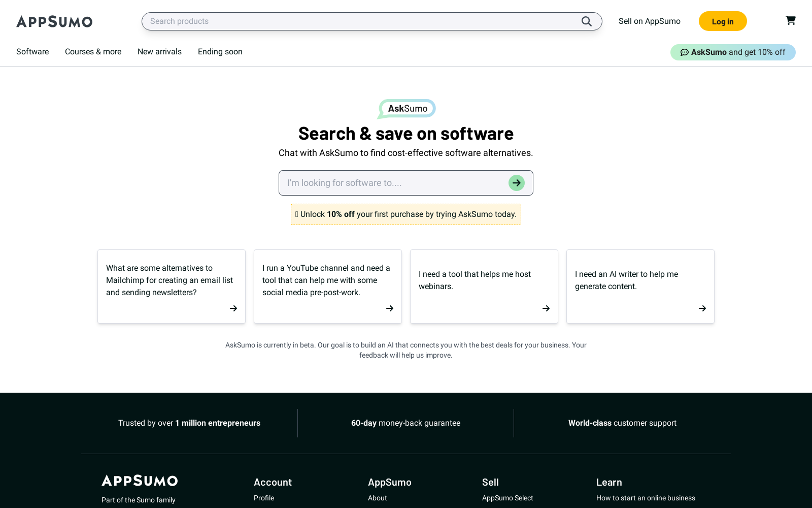Click the magnifying glass search icon
The image size is (812, 508).
[x=587, y=21]
